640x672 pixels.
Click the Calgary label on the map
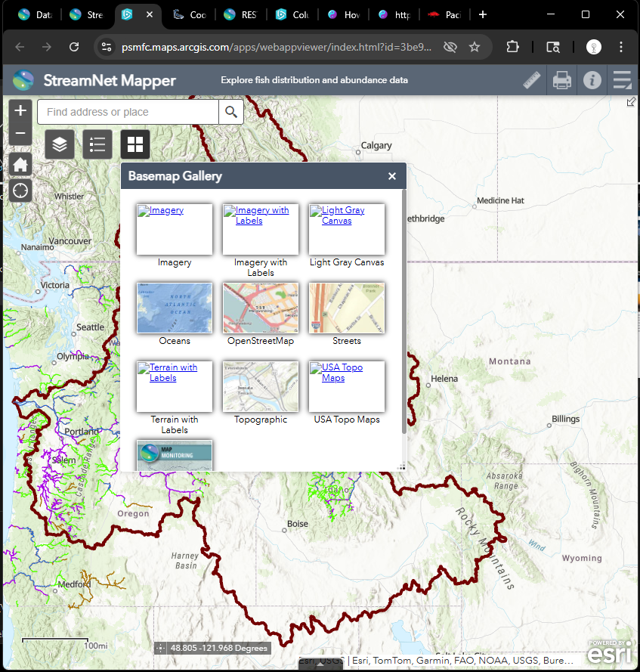click(x=376, y=145)
